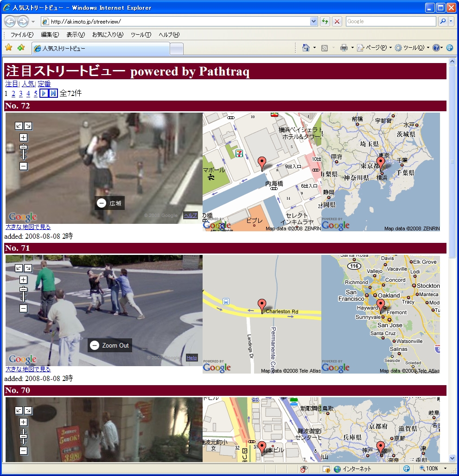
Task: Refresh the page with the green arrows icon
Action: tap(325, 21)
